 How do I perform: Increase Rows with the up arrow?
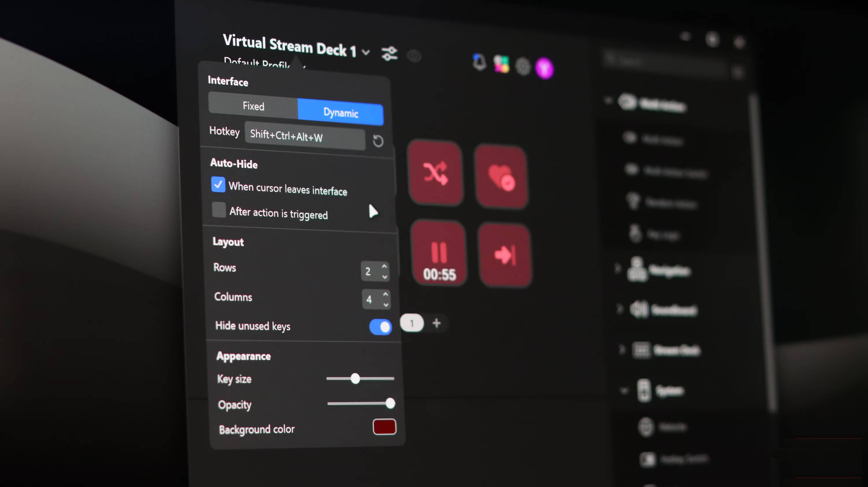tap(385, 266)
